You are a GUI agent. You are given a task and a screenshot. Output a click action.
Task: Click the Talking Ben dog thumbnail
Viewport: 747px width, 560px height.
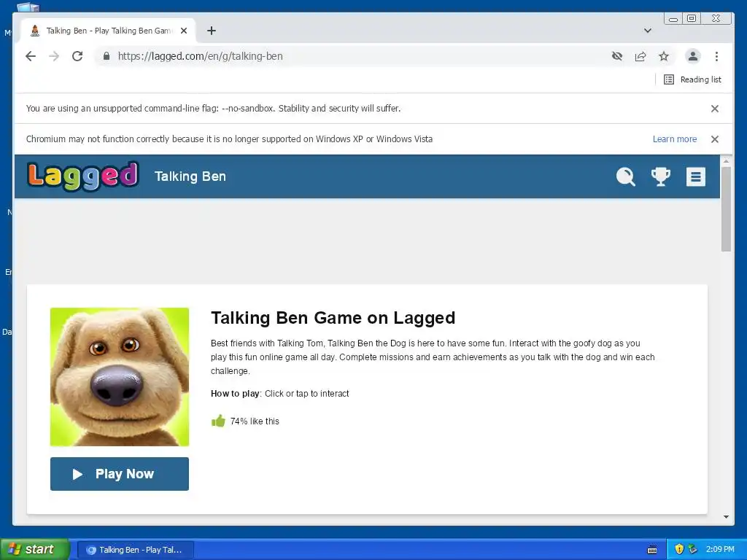(120, 377)
